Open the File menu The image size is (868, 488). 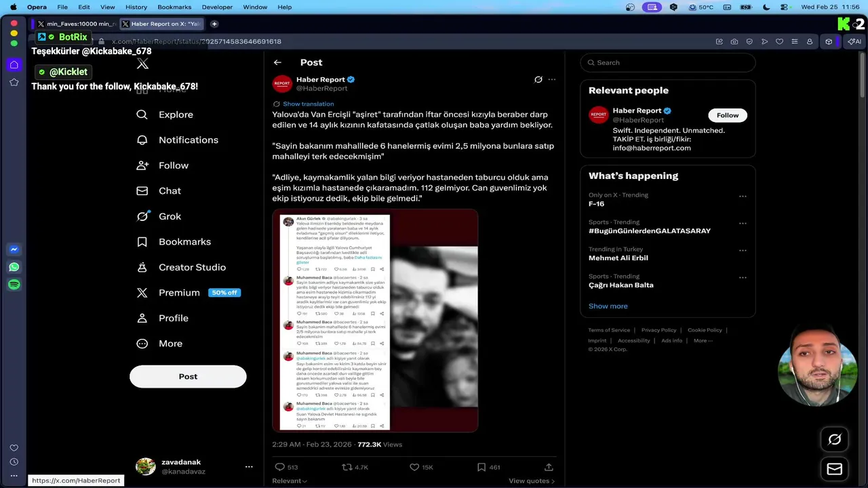[x=62, y=7]
